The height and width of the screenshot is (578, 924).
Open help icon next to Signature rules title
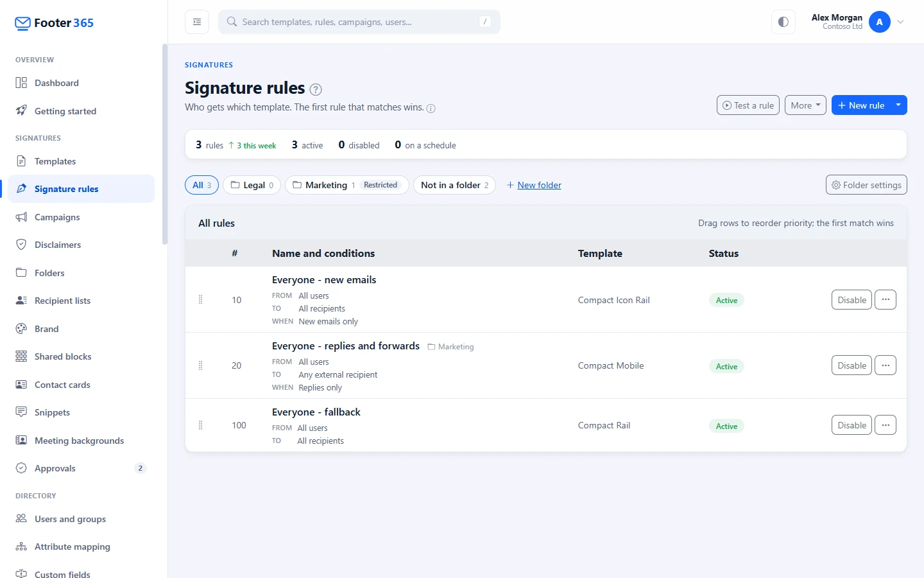316,89
